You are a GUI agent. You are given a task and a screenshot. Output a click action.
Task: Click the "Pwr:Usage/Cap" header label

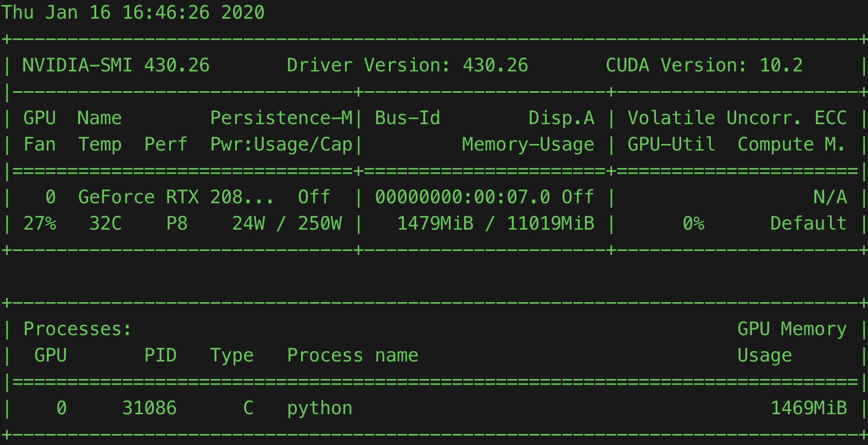click(x=281, y=145)
